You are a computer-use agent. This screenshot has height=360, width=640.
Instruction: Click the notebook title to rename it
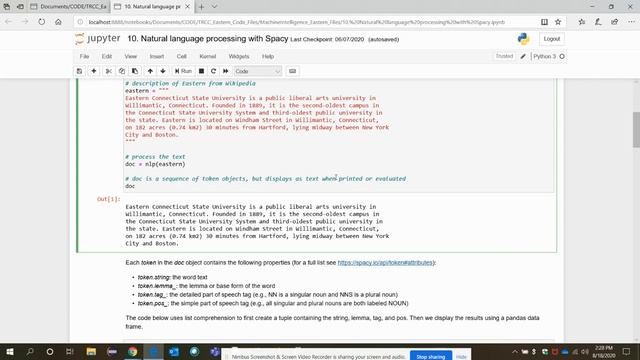click(x=208, y=39)
